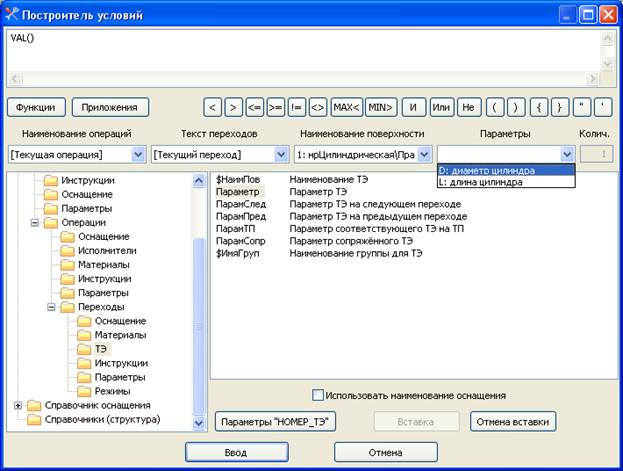Insert the <> operator
Image resolution: width=623 pixels, height=471 pixels.
[x=318, y=107]
